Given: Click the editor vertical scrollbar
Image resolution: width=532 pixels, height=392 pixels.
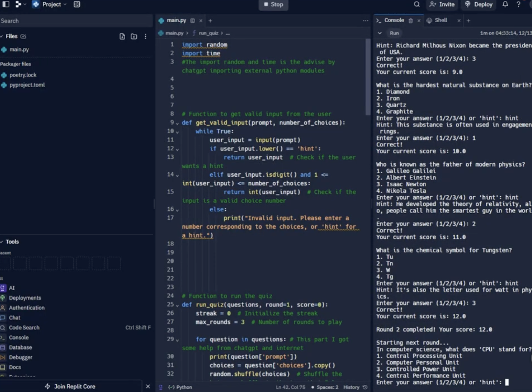Looking at the screenshot, I should click(368, 77).
